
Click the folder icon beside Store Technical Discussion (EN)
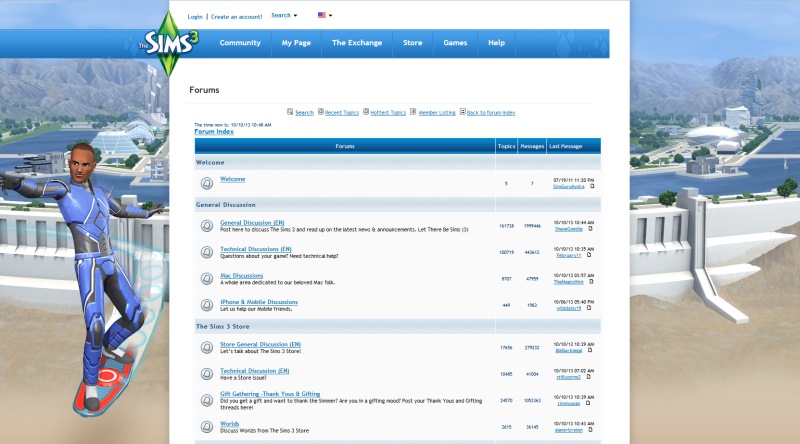tap(207, 374)
